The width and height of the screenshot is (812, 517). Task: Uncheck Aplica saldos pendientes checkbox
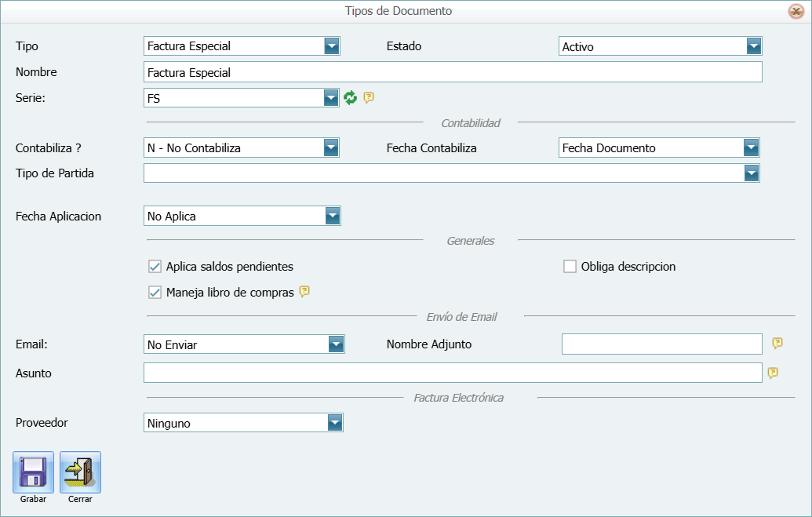tap(155, 267)
